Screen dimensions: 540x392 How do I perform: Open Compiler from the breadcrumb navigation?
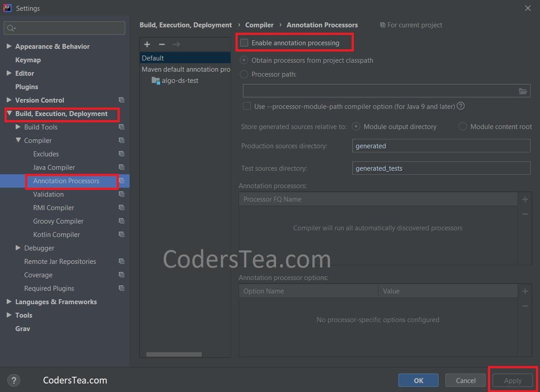[259, 25]
